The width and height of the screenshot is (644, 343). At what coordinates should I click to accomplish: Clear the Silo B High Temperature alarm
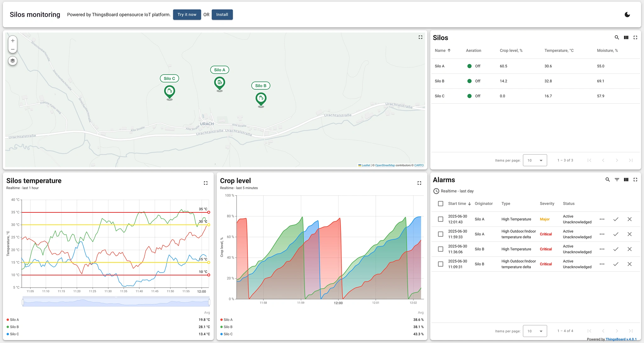click(x=630, y=249)
